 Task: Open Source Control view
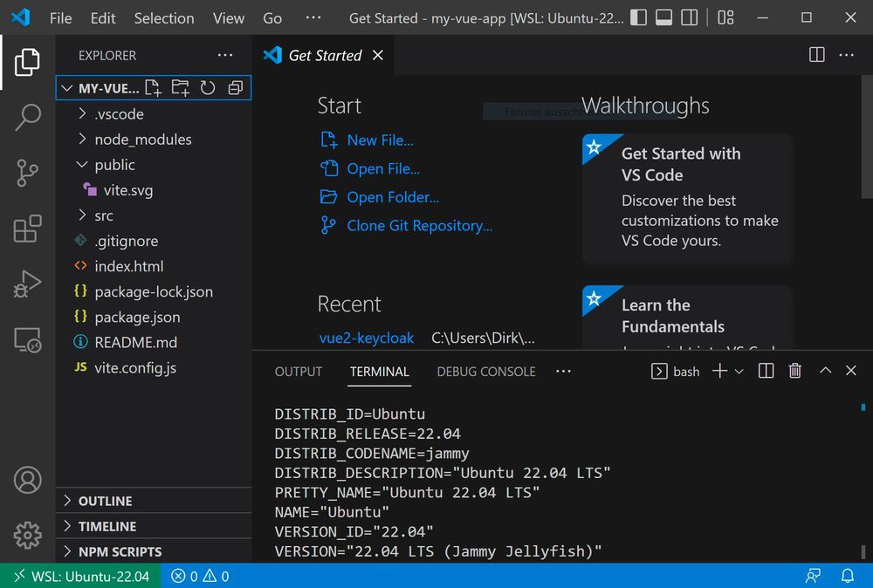coord(27,173)
